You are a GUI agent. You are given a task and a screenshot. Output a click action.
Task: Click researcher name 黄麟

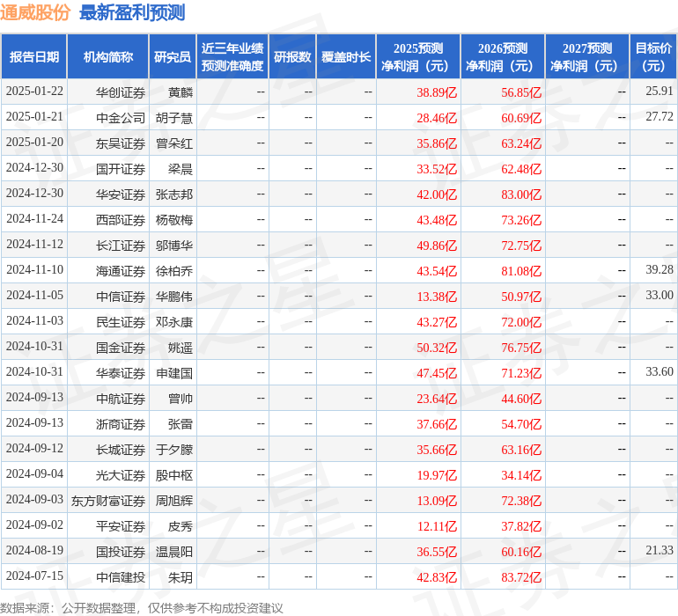tap(181, 92)
